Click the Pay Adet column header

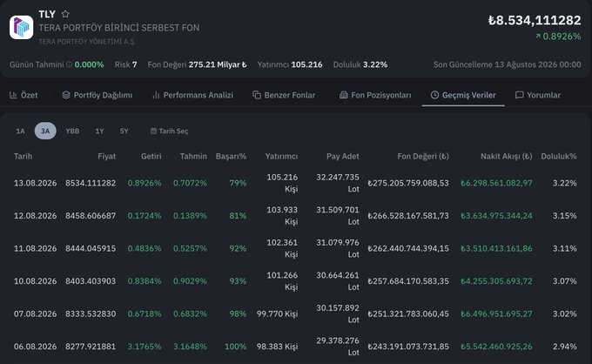(x=343, y=157)
